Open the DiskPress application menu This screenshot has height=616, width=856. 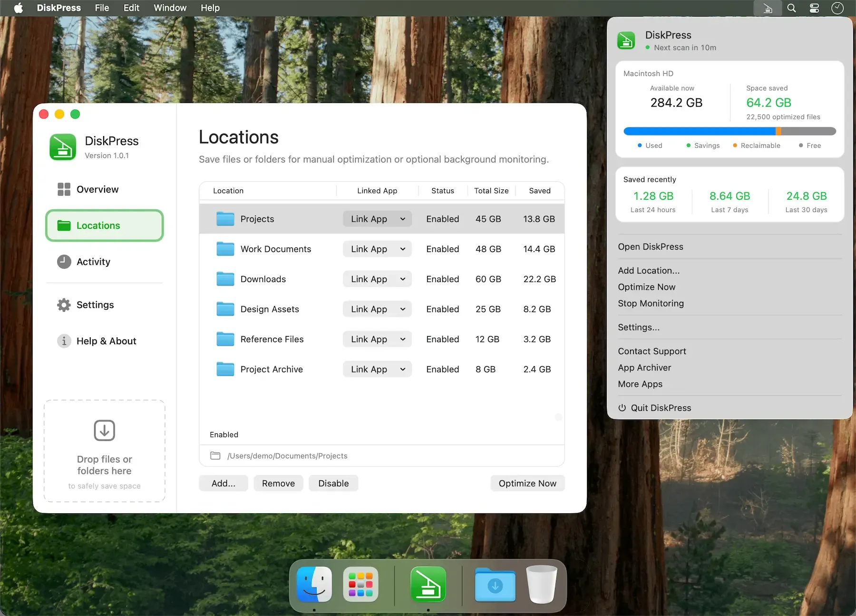[58, 8]
